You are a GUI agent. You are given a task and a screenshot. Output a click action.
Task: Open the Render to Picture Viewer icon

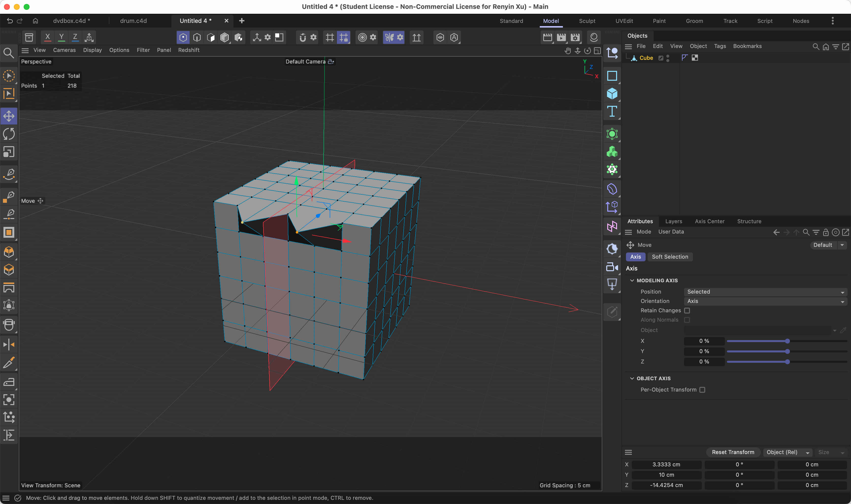(561, 37)
